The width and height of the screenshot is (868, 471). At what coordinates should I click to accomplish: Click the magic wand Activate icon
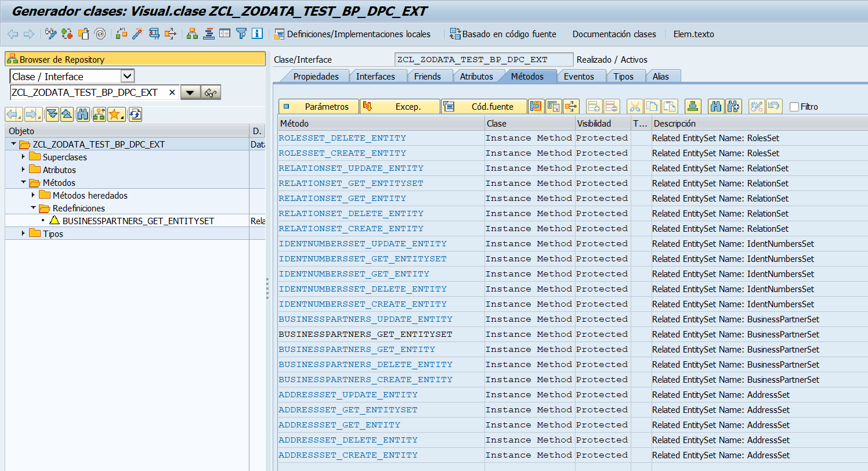(138, 34)
